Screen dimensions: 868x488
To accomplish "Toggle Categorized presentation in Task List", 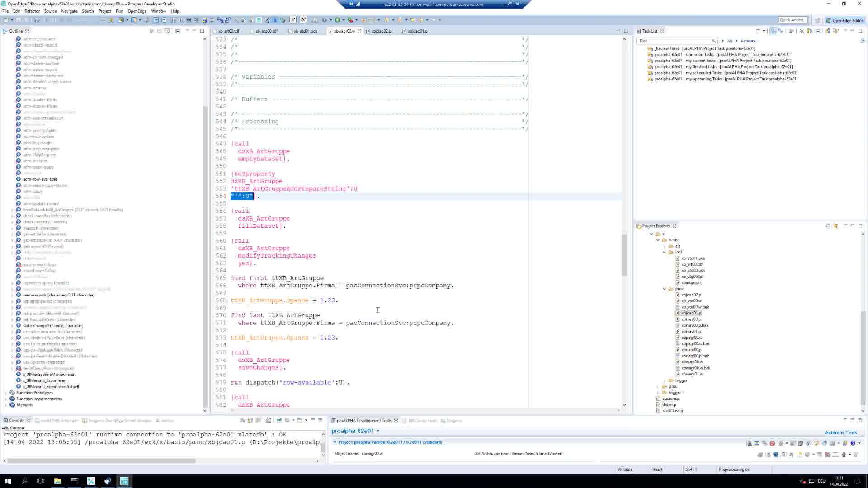I will coord(773,31).
